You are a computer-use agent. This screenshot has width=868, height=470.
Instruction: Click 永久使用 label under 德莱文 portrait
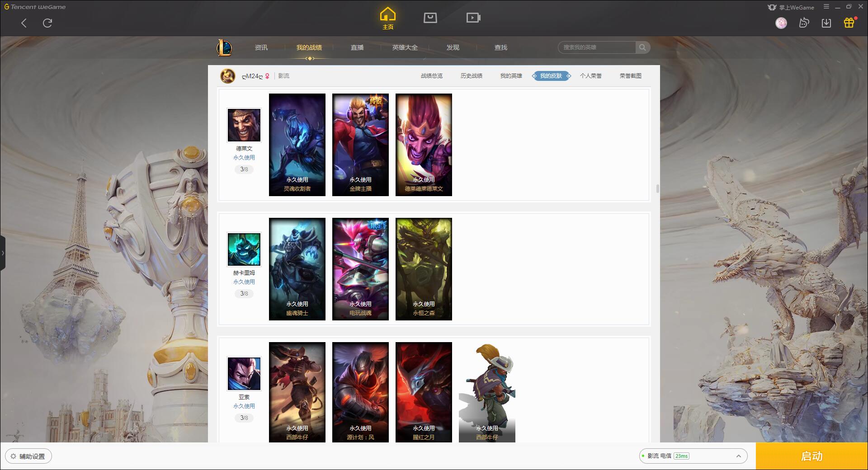[x=244, y=158]
